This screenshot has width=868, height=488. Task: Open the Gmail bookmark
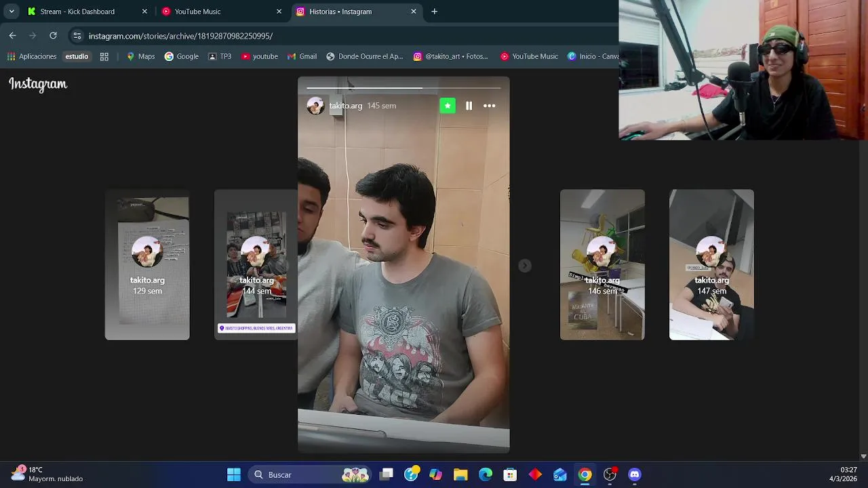point(302,56)
